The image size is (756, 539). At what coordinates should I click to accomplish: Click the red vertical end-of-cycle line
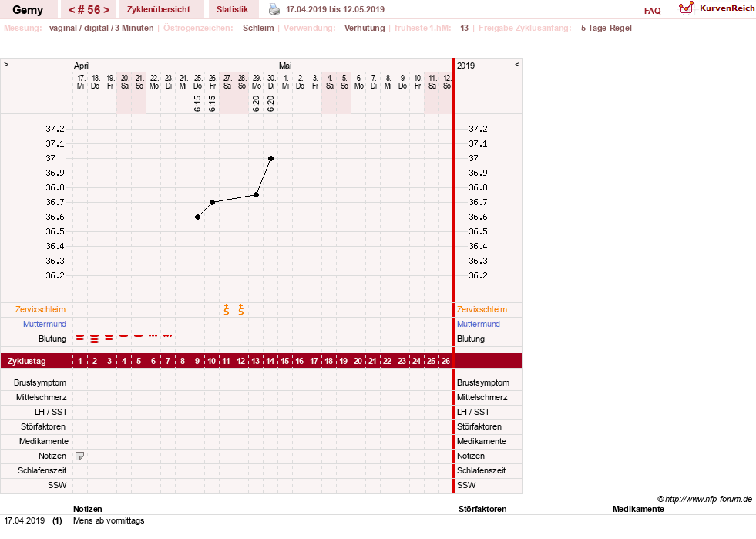coord(453,275)
